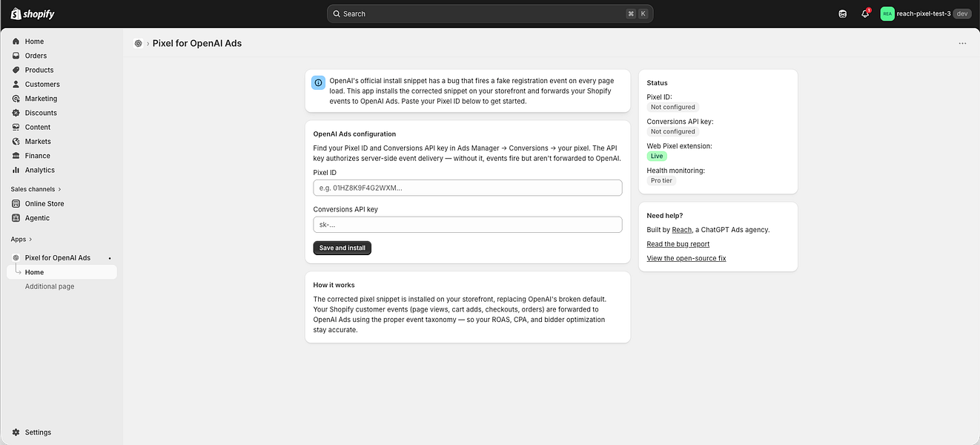Open the Customers person icon
Image resolution: width=980 pixels, height=445 pixels.
tap(16, 85)
